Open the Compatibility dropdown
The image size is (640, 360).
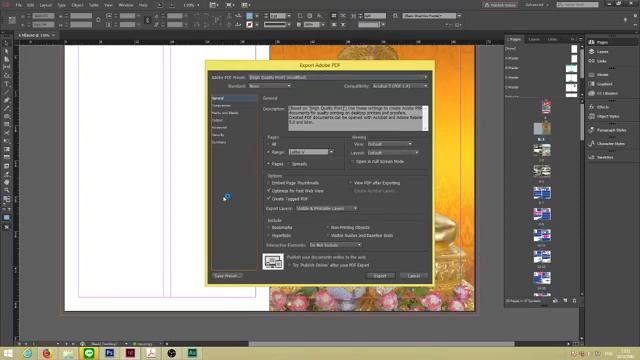(400, 86)
